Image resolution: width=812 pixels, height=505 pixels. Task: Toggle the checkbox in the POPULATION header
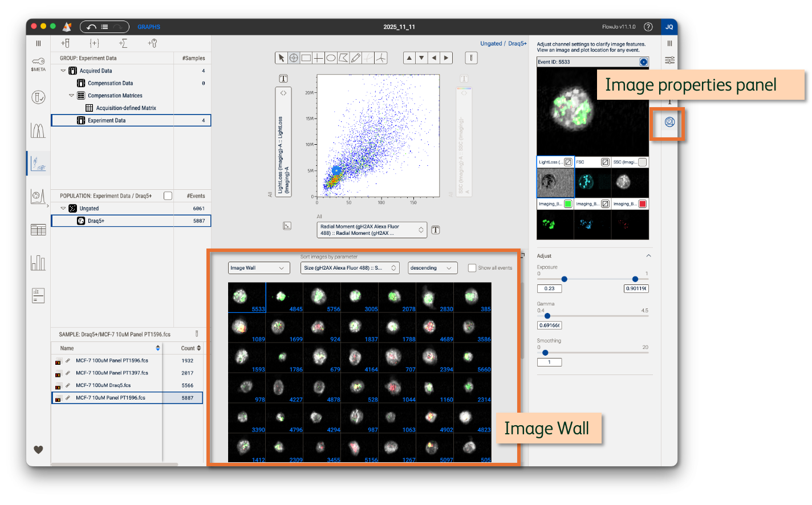point(168,196)
